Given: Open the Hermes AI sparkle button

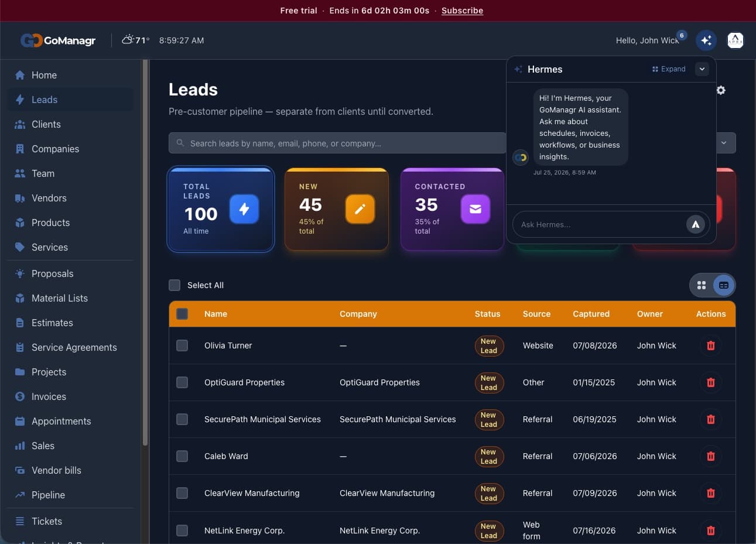Looking at the screenshot, I should coord(706,40).
